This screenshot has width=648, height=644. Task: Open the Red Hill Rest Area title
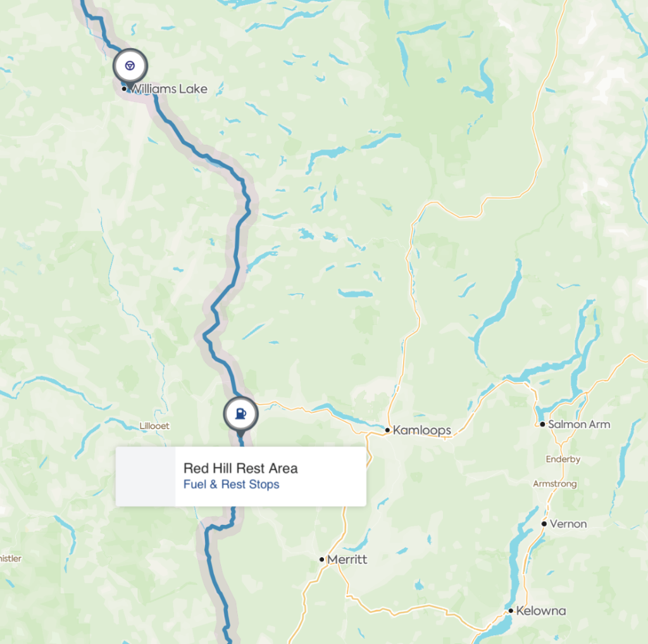click(x=240, y=468)
